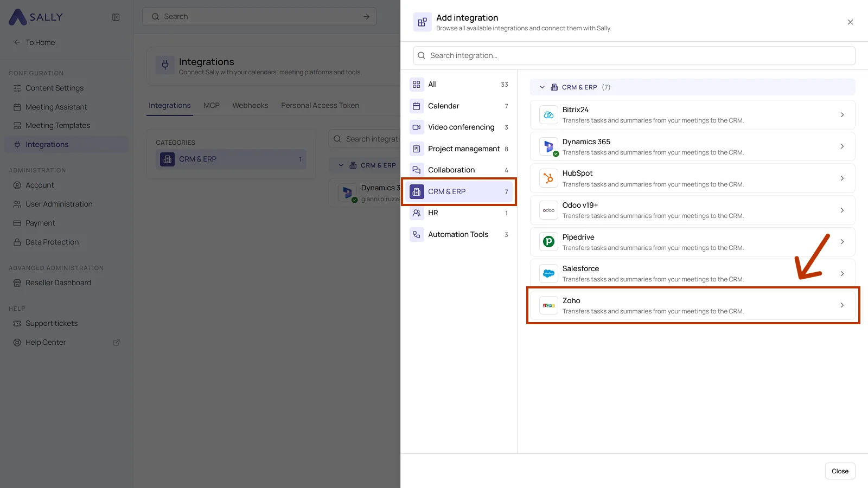Click the Search integration input field
Image resolution: width=868 pixels, height=488 pixels.
point(634,55)
